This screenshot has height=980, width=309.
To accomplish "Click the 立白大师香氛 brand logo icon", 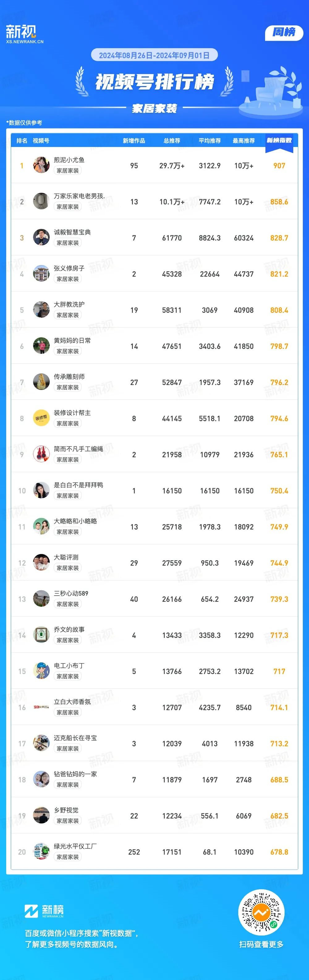I will coord(41,707).
